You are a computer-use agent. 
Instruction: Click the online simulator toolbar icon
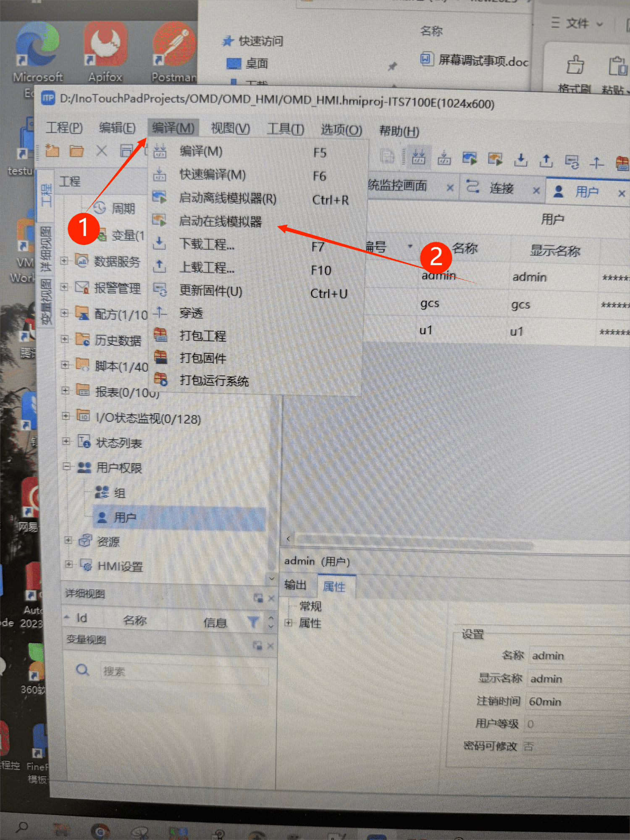coord(495,159)
